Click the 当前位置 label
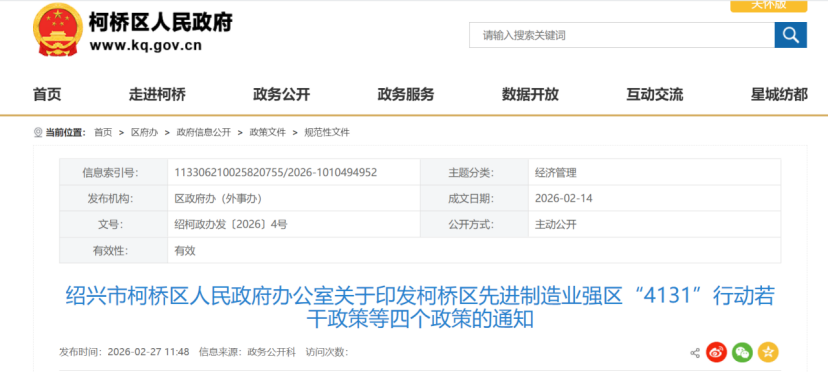This screenshot has width=829, height=372. (66, 133)
